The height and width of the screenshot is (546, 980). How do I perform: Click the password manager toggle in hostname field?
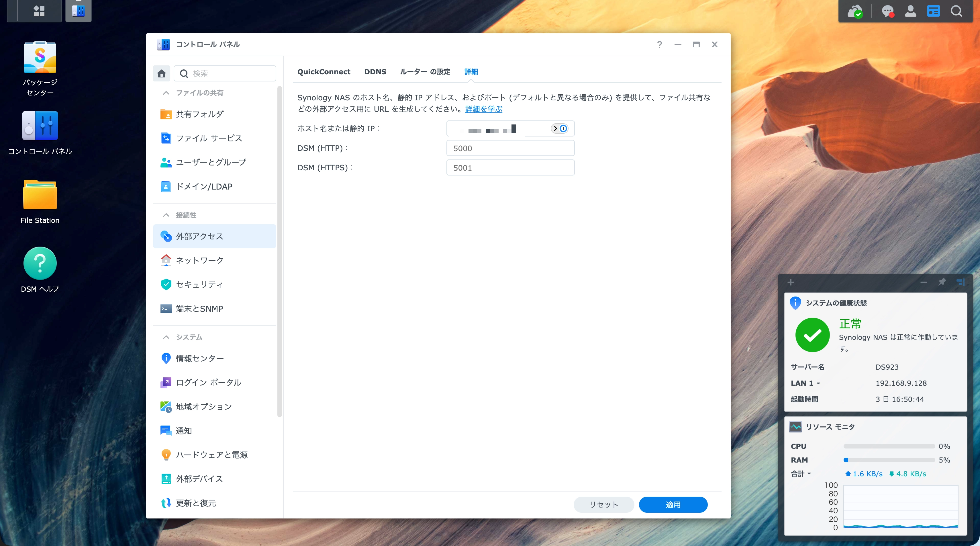[560, 129]
